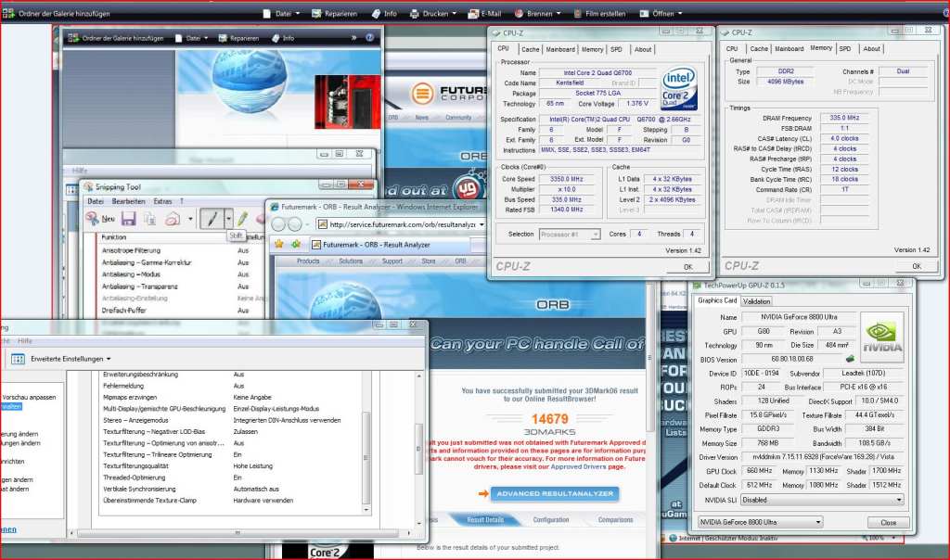Click the add to favorites icon in Internet Explorer
Screen dimensions: 950x560
(296, 244)
